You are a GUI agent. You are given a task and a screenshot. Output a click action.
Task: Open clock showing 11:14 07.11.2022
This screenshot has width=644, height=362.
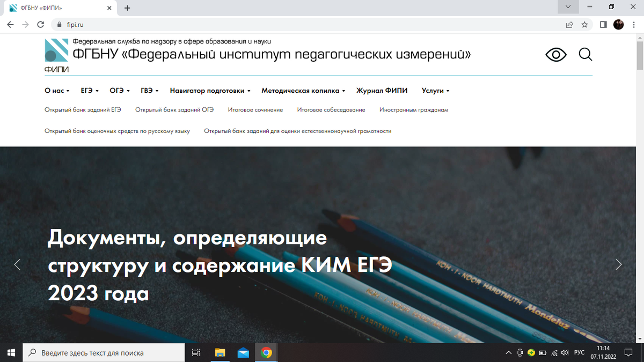pyautogui.click(x=603, y=352)
